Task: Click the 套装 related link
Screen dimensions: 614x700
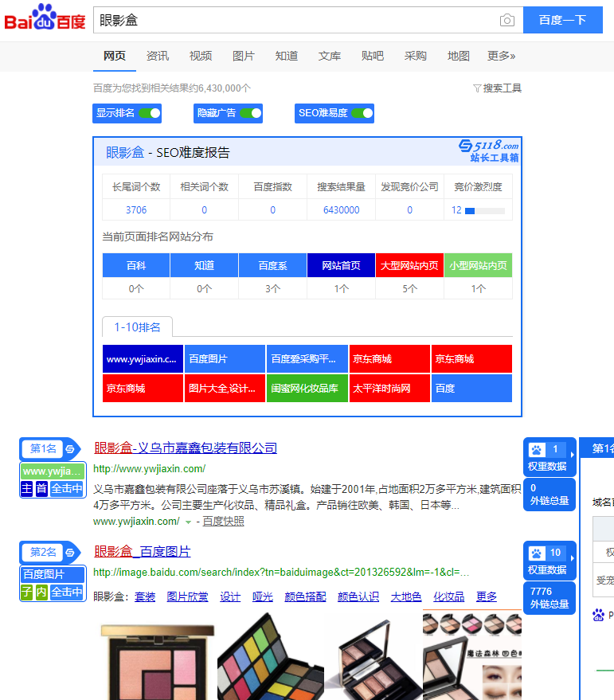Action: click(145, 597)
